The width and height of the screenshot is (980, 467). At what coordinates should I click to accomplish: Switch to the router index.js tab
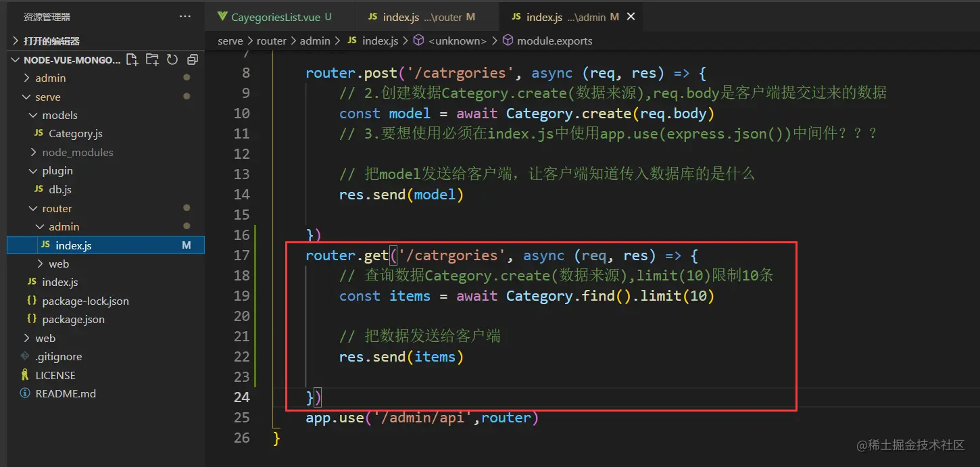point(429,16)
